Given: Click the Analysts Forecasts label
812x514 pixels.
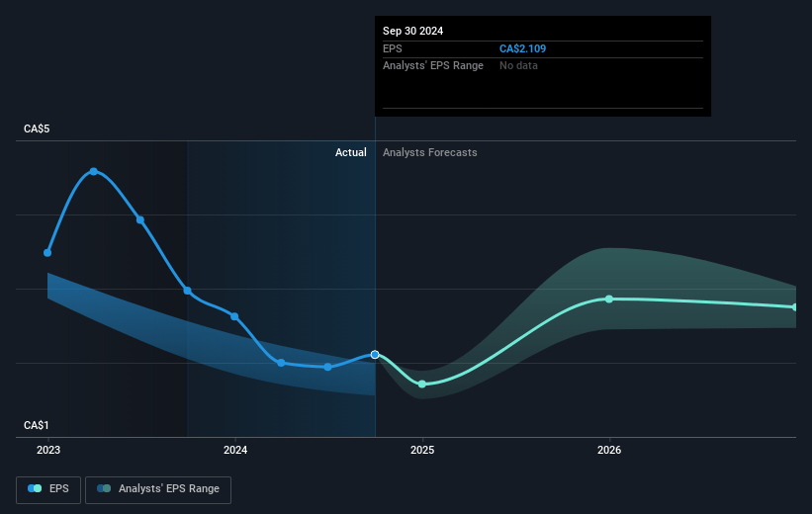Looking at the screenshot, I should tap(430, 152).
